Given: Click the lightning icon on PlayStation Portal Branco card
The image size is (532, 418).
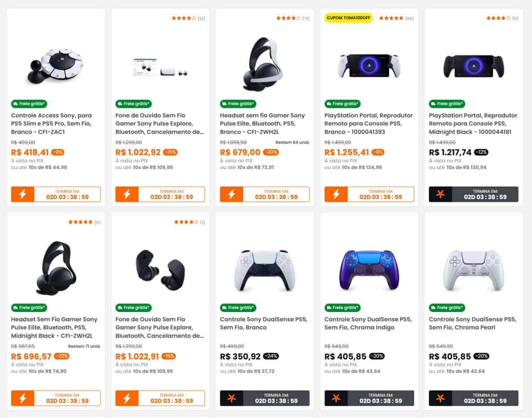Looking at the screenshot, I should 336,194.
